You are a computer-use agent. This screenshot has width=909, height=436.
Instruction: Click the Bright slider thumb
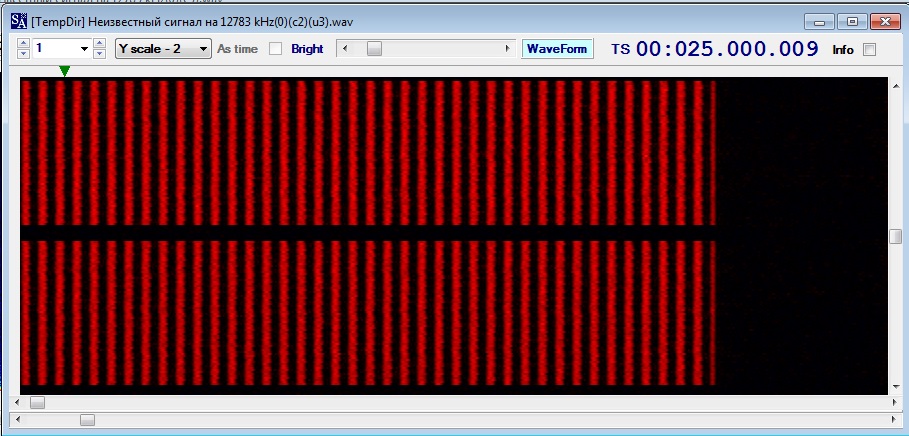click(x=374, y=49)
